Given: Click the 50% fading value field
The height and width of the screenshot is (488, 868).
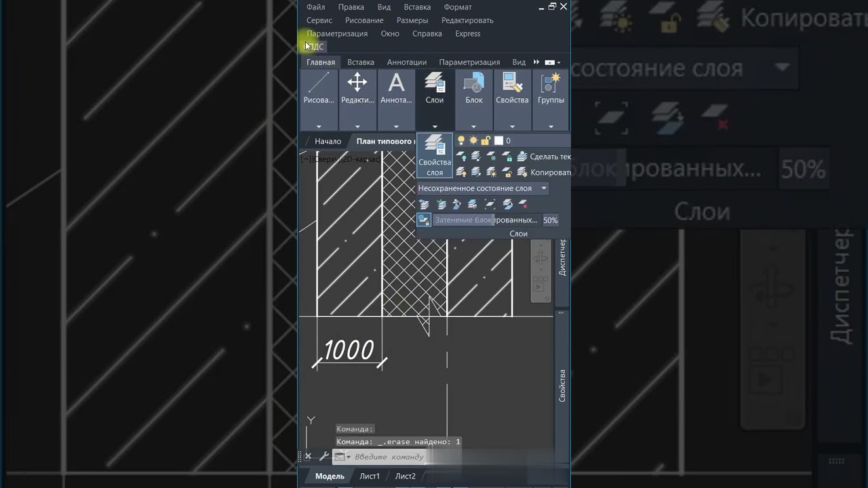Looking at the screenshot, I should pos(551,220).
